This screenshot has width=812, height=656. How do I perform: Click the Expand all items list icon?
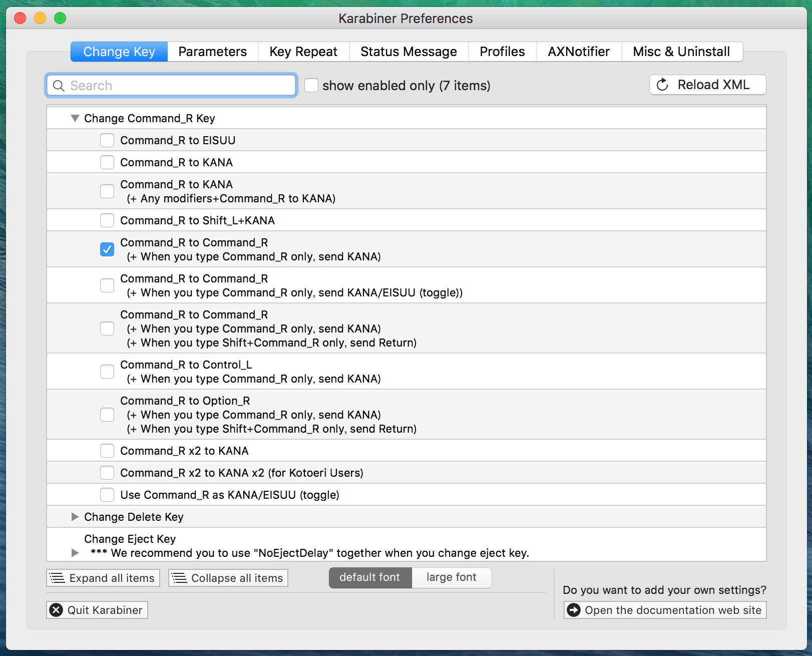(57, 578)
